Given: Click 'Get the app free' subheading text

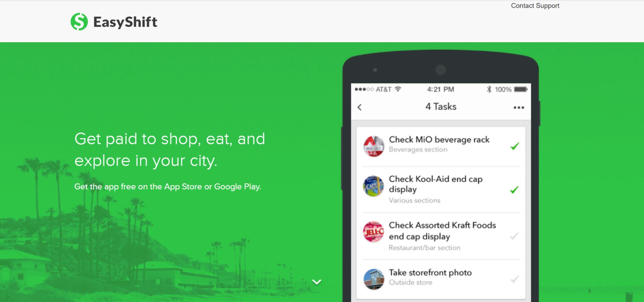Looking at the screenshot, I should 168,187.
